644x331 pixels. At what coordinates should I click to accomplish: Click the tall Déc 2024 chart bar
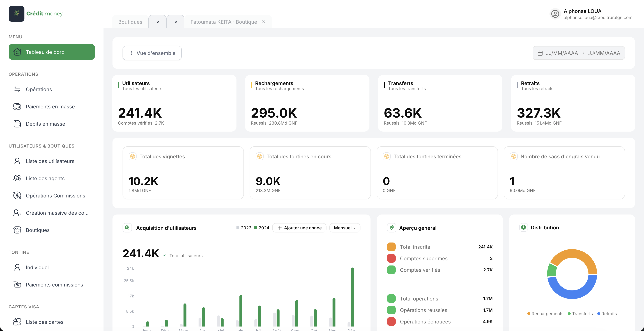pos(353,297)
